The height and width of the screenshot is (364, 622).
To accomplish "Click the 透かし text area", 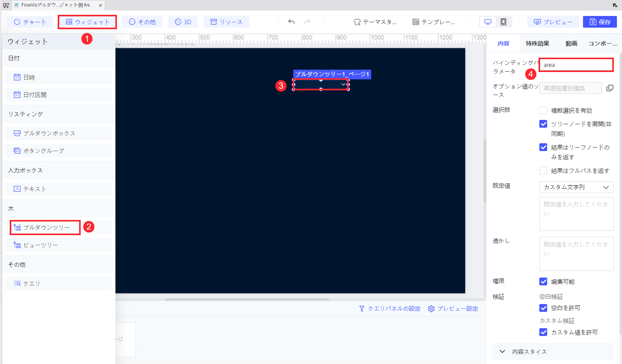I will [x=576, y=254].
